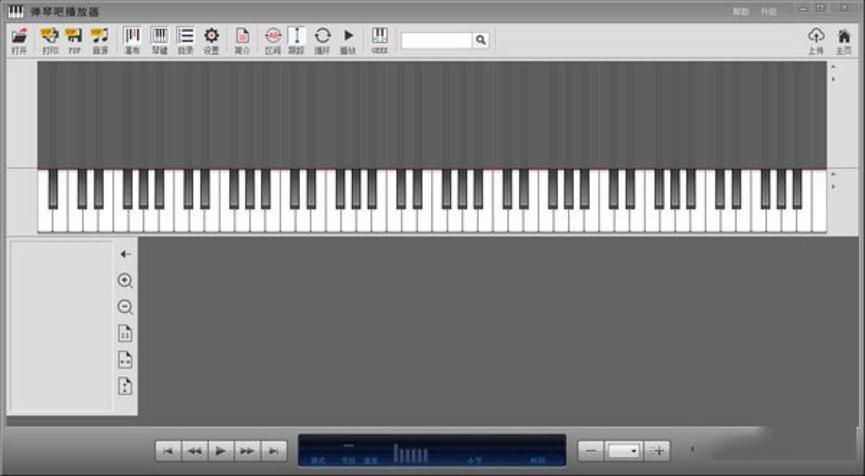Rewind with the double-left arrow button
865x476 pixels.
pos(195,451)
